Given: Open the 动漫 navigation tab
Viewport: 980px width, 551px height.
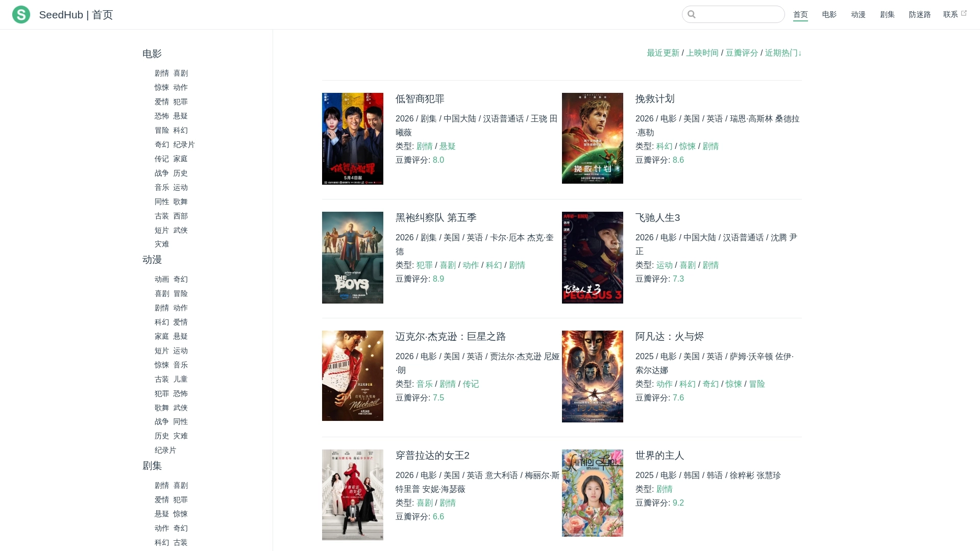Looking at the screenshot, I should point(858,14).
